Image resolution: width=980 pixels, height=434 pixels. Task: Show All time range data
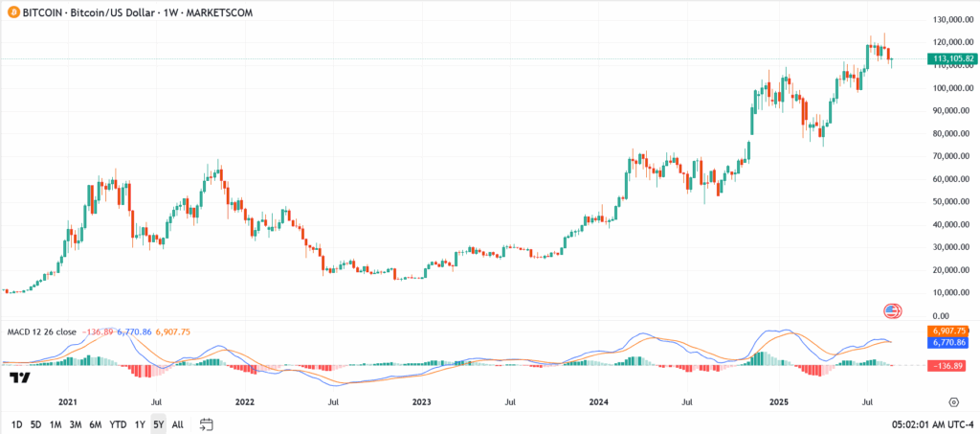tap(177, 424)
